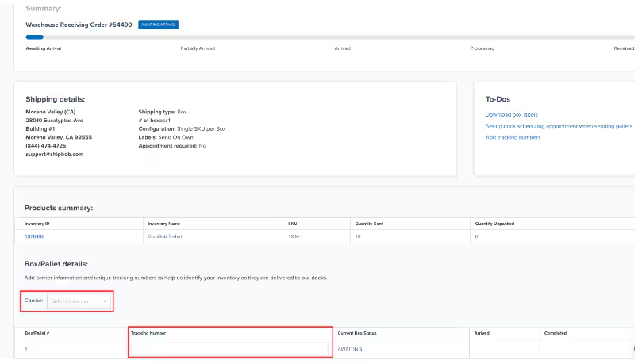Click the Shipping details heading
The width and height of the screenshot is (642, 364).
click(56, 99)
